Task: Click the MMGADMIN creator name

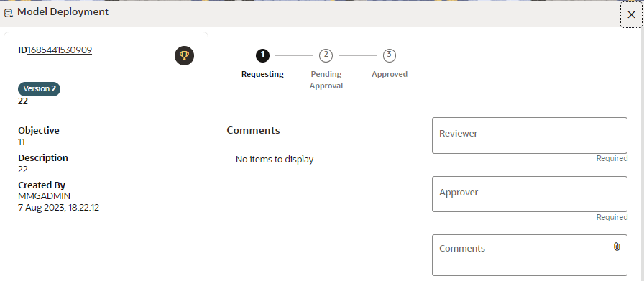Action: pos(44,196)
